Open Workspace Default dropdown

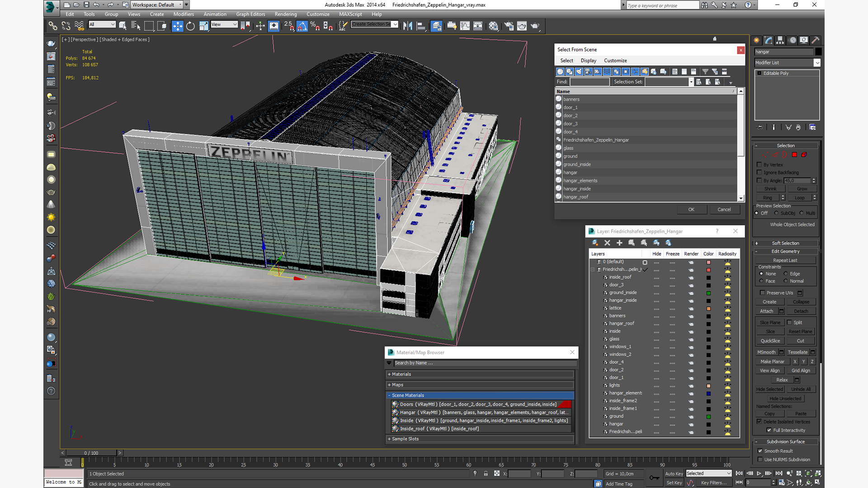pyautogui.click(x=156, y=5)
